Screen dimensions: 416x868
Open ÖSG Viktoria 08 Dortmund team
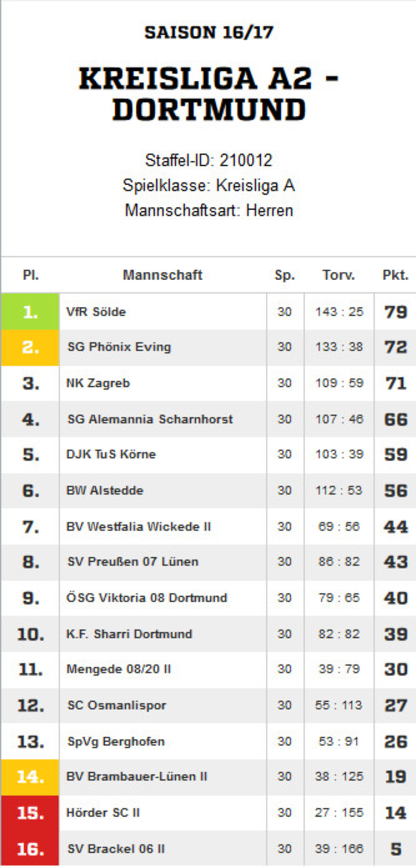147,598
